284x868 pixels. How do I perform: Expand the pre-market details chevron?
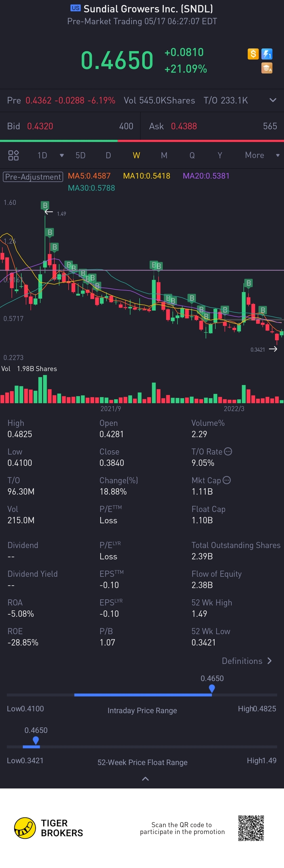tap(273, 100)
